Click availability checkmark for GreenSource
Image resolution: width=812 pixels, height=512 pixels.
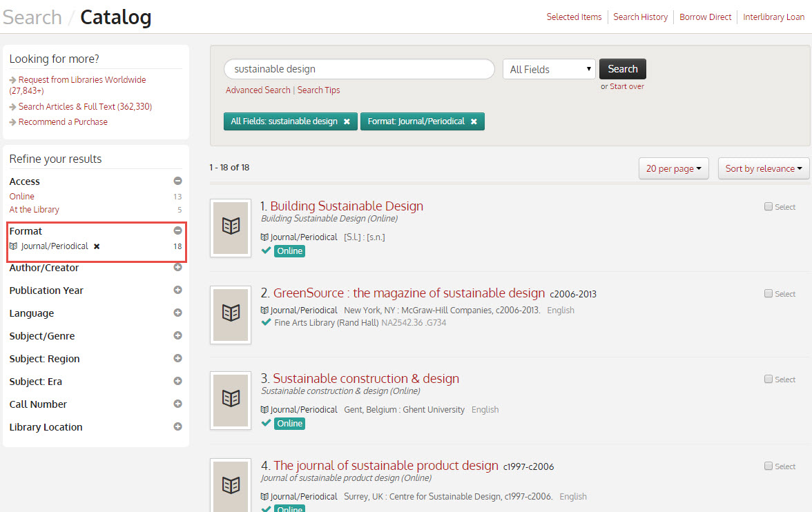267,322
